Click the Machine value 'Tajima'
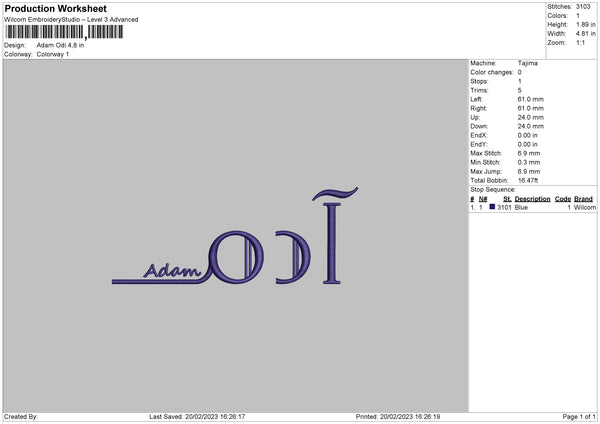Viewport: 600px width, 424px height. pos(528,63)
